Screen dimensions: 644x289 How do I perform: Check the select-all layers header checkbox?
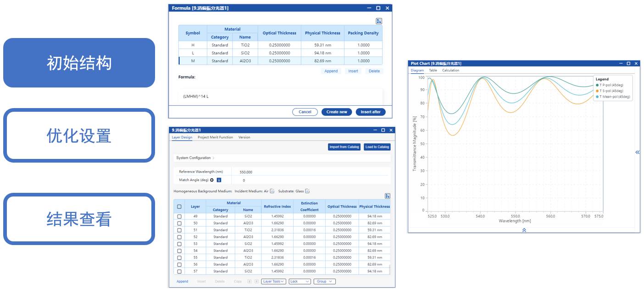click(x=179, y=207)
